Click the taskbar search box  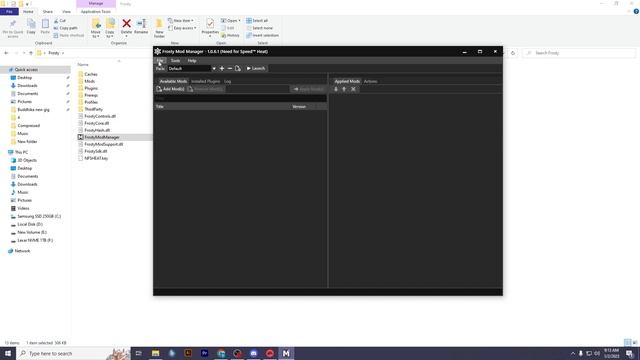click(73, 353)
